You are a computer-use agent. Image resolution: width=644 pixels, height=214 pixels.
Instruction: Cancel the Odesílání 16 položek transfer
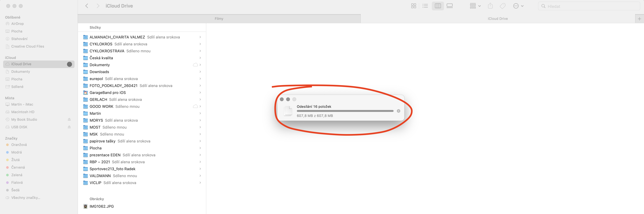pyautogui.click(x=399, y=111)
